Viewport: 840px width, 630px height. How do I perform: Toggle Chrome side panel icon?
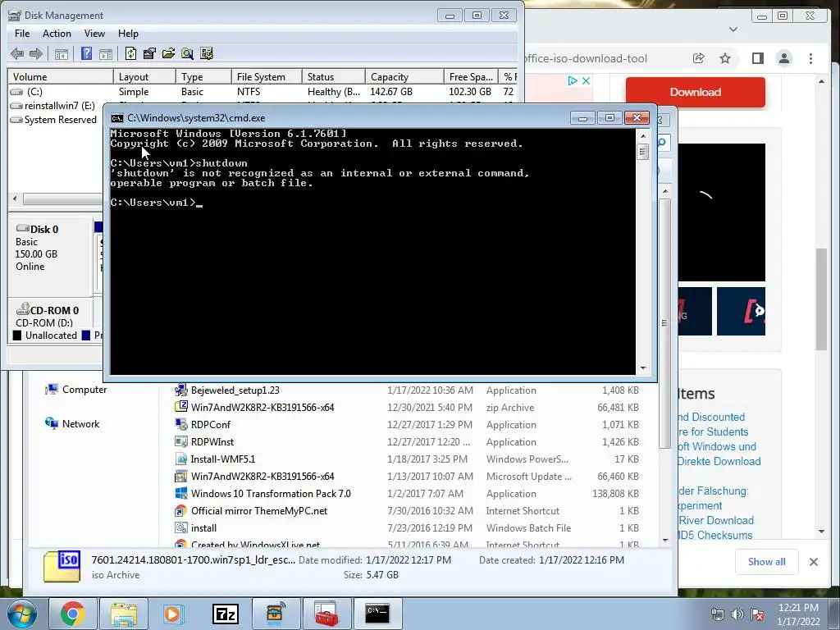point(757,58)
